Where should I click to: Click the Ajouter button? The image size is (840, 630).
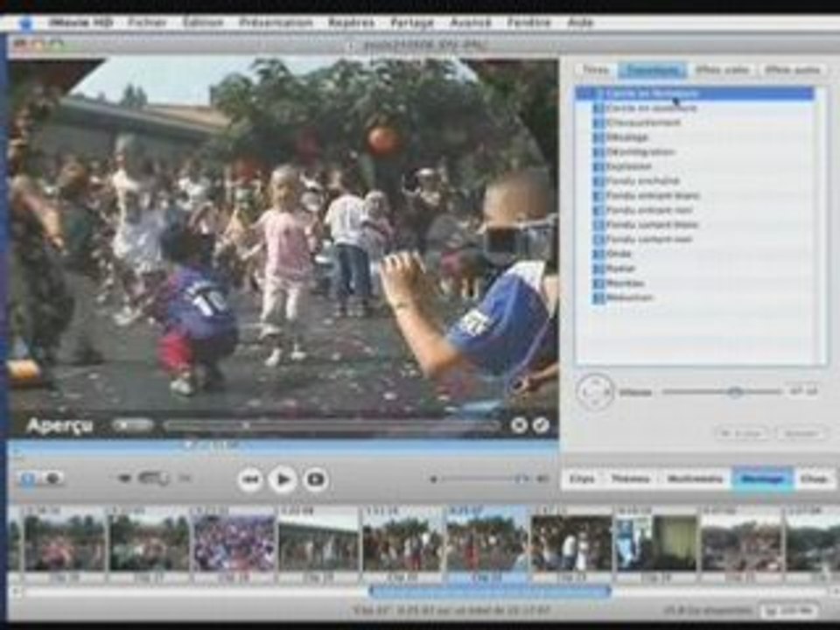pos(801,433)
